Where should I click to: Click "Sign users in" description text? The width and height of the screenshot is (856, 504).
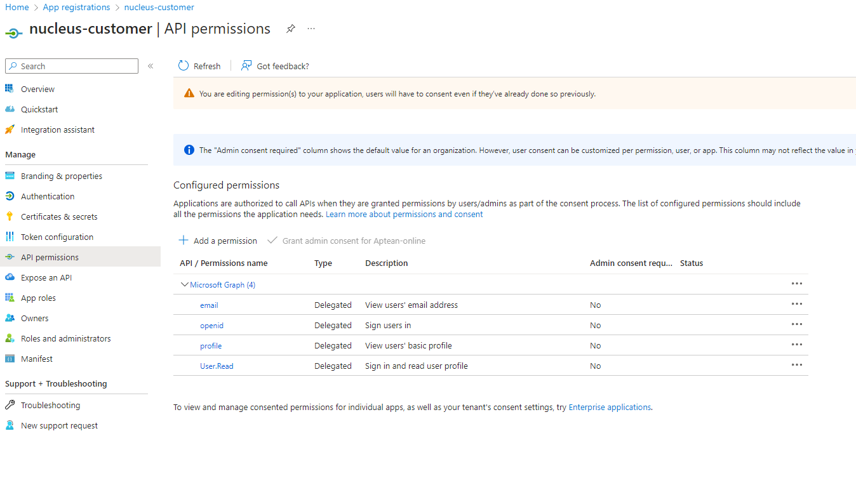[x=388, y=326]
